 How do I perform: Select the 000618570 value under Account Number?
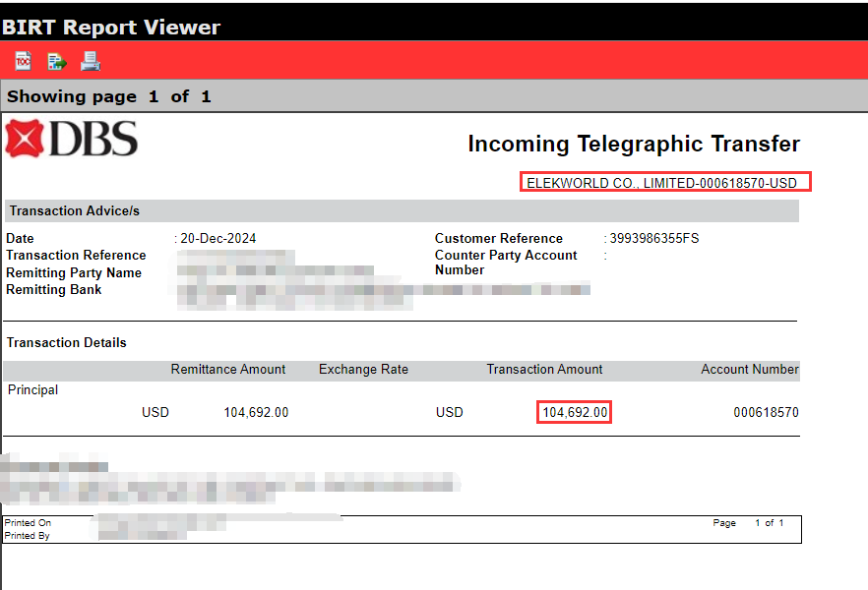point(766,412)
